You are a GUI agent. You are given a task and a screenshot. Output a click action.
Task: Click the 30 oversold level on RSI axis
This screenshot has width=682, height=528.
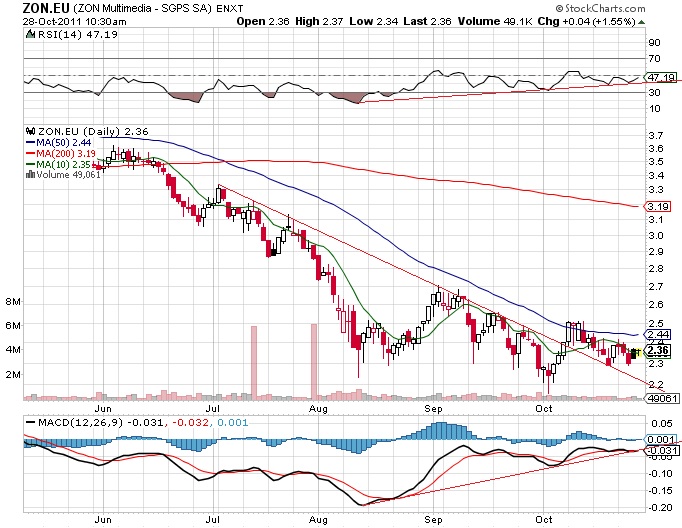[654, 92]
